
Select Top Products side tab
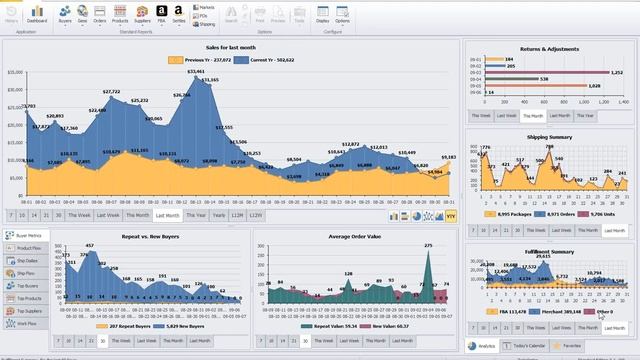click(x=26, y=298)
